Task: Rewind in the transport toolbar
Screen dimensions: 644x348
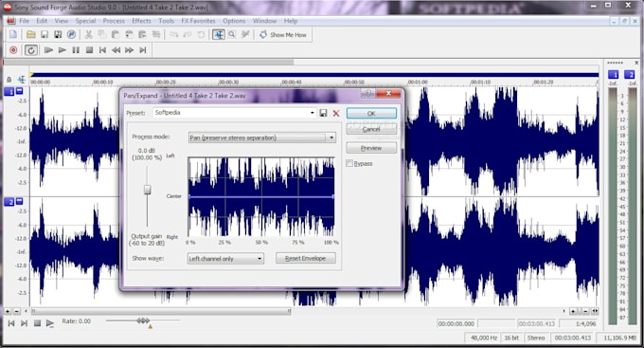Action: tap(116, 50)
